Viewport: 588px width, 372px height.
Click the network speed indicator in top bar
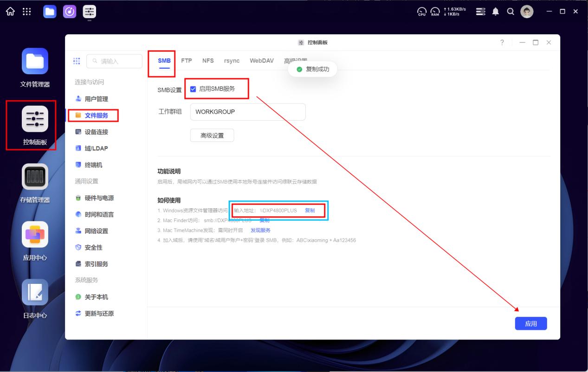point(455,12)
